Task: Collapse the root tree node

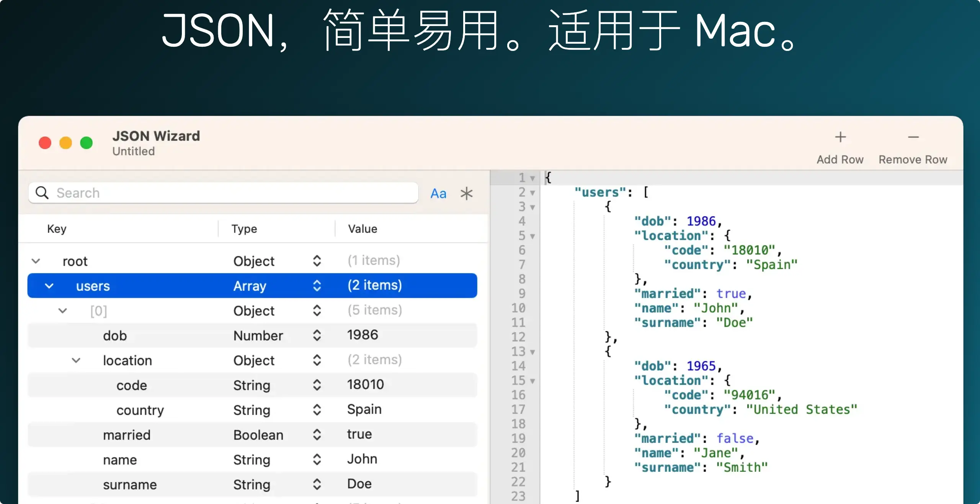Action: tap(36, 261)
